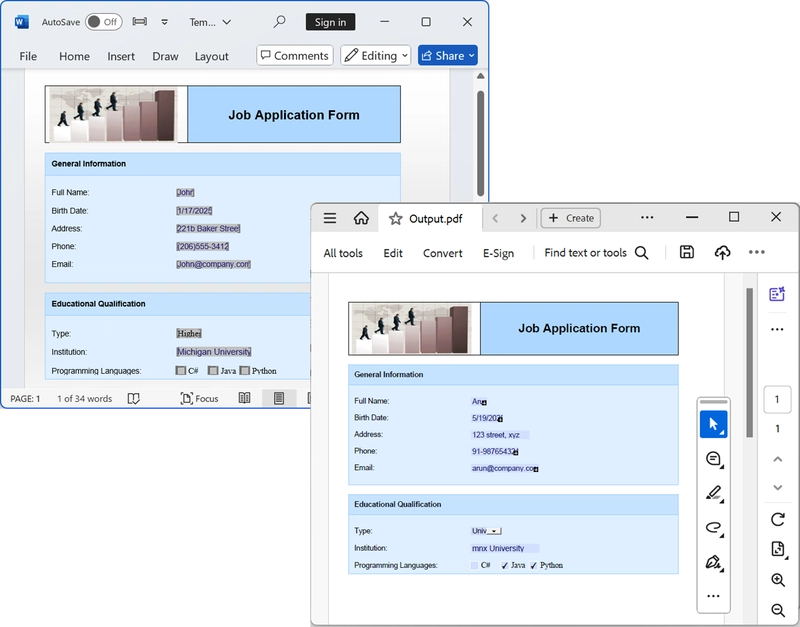This screenshot has height=627, width=800.
Task: Click the cloud upload icon in Acrobat
Action: 722,252
